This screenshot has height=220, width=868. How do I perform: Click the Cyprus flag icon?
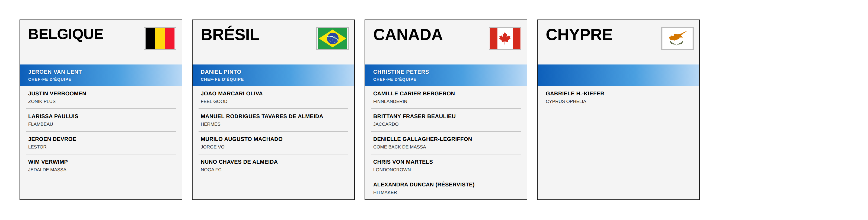coord(678,38)
